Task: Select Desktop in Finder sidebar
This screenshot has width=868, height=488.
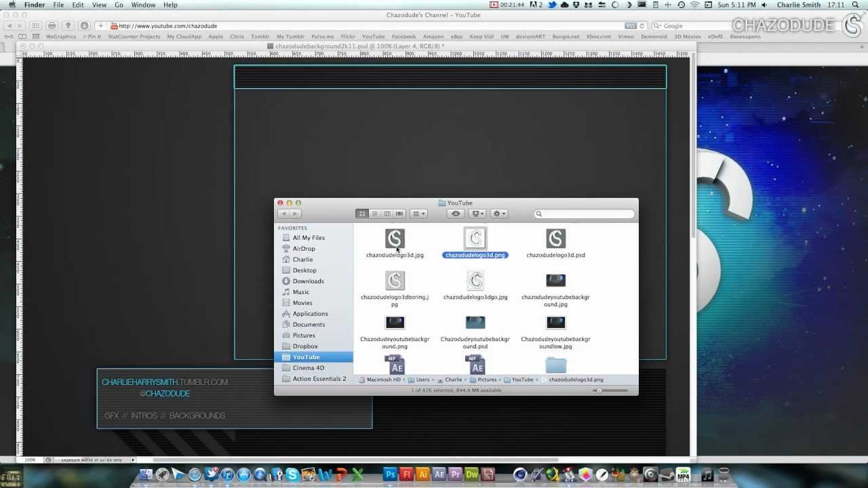Action: coord(304,270)
